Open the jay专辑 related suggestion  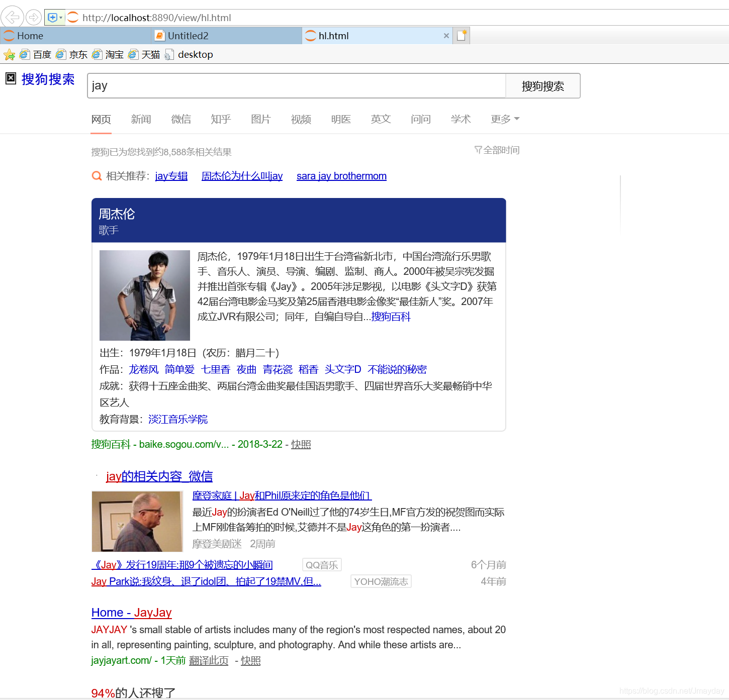171,176
